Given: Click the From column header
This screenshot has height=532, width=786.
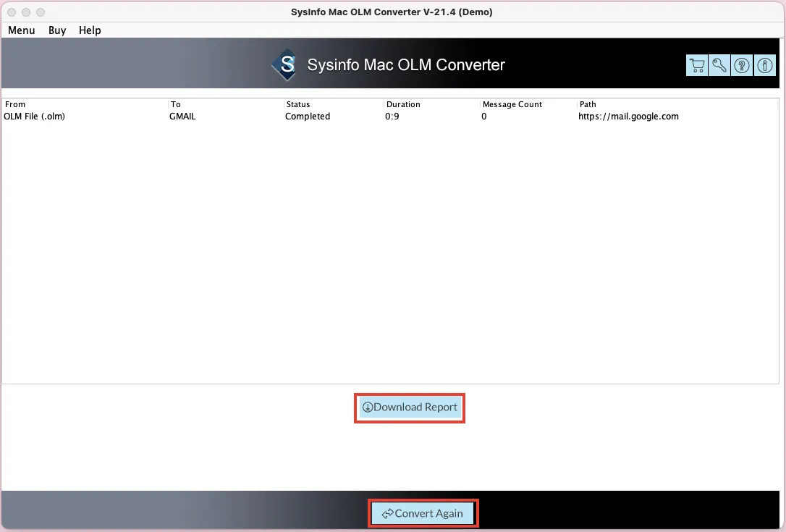Looking at the screenshot, I should pyautogui.click(x=15, y=104).
